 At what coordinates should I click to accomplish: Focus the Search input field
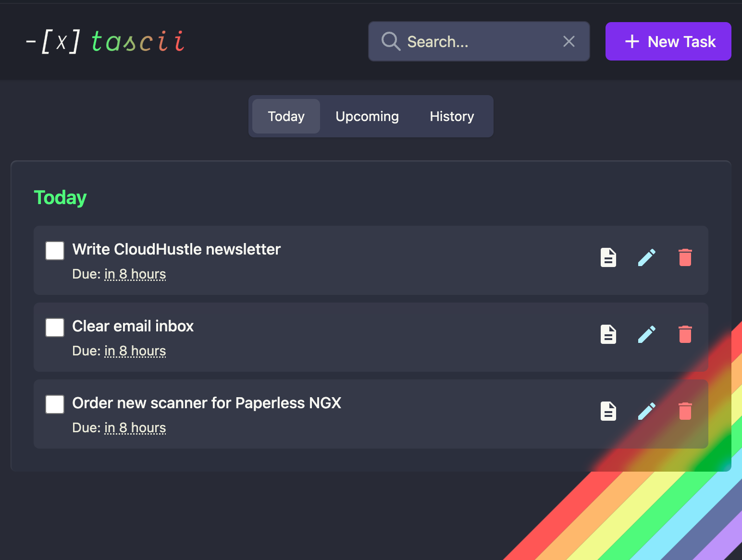[481, 41]
